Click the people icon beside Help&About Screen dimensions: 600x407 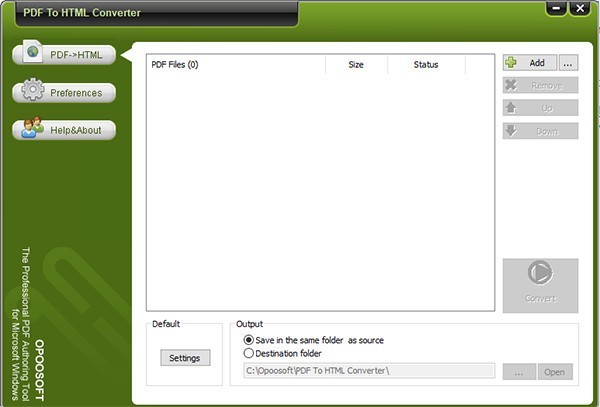click(32, 127)
